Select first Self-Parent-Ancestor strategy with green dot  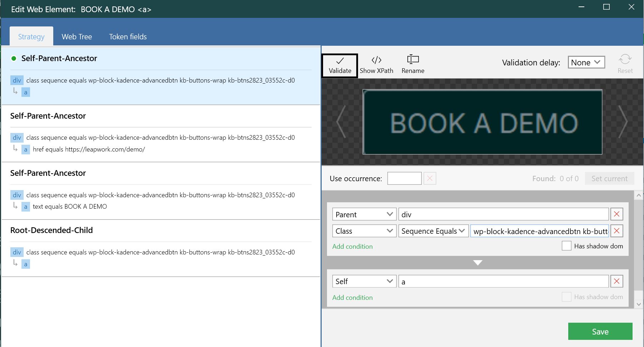[161, 76]
